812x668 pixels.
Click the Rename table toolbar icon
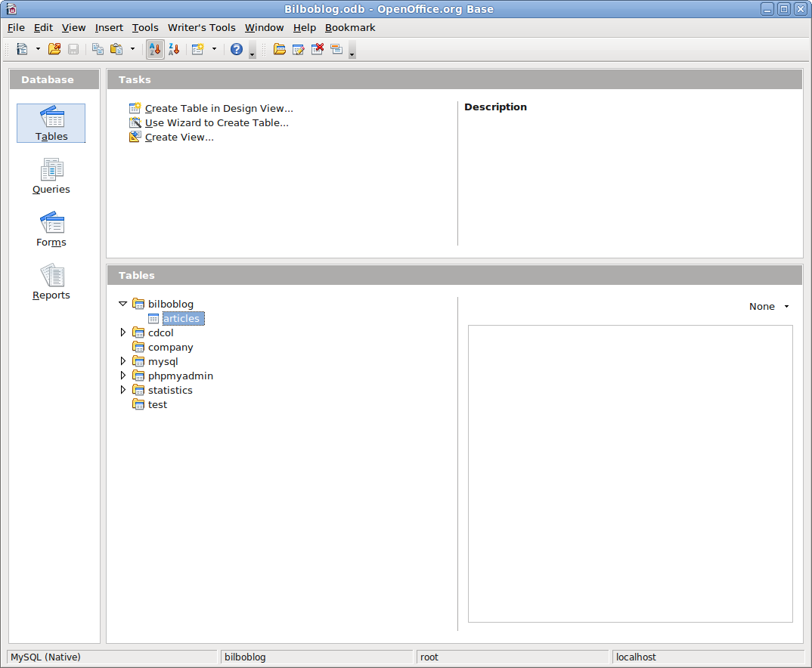click(x=336, y=49)
